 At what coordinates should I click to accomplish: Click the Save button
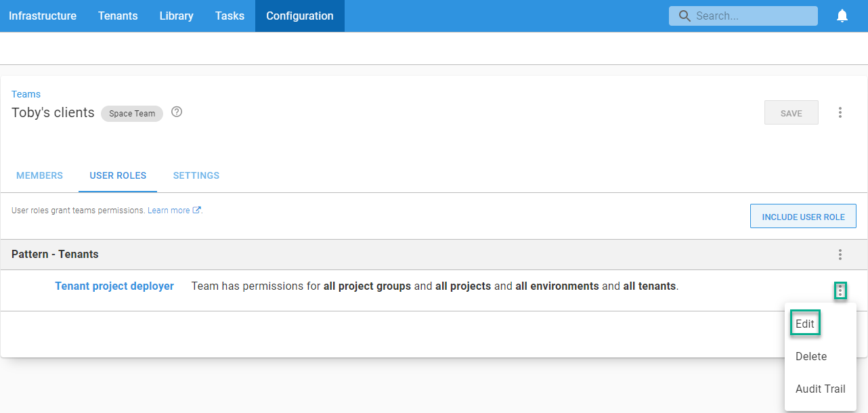791,113
